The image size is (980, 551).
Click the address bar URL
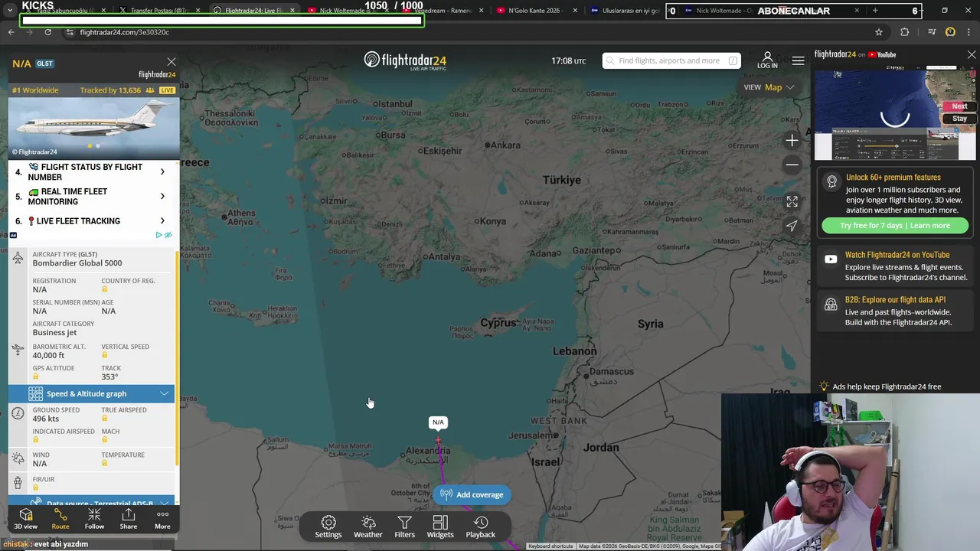click(x=125, y=32)
